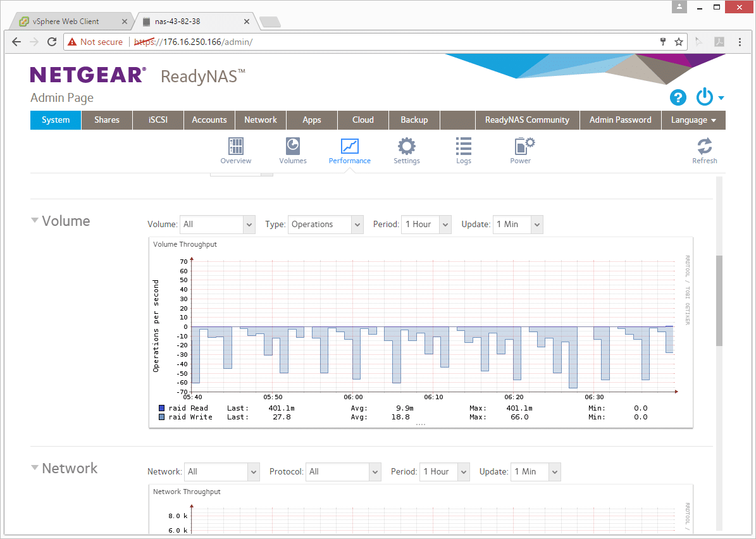
Task: Go forward with the browser forward arrow
Action: click(x=34, y=42)
